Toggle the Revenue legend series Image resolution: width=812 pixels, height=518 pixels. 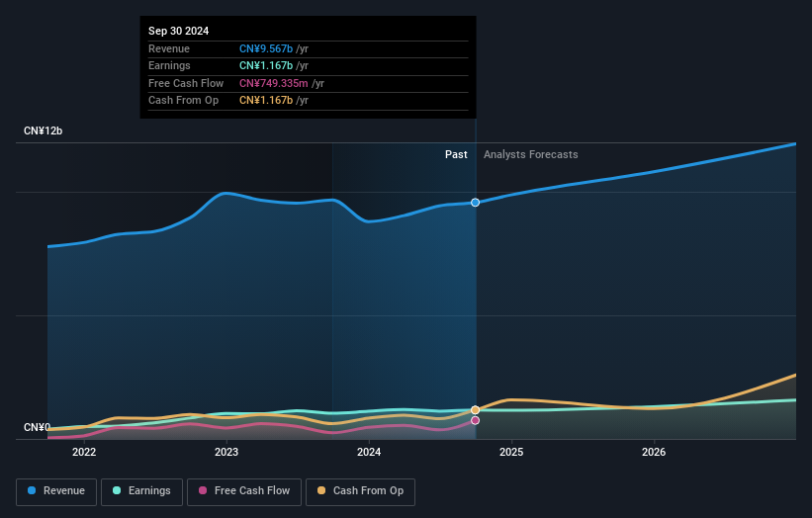point(56,491)
